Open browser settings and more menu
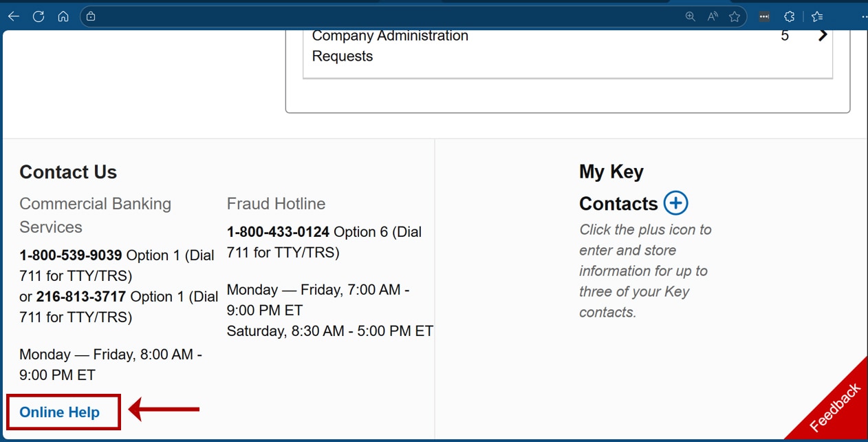The height and width of the screenshot is (442, 868). [863, 17]
